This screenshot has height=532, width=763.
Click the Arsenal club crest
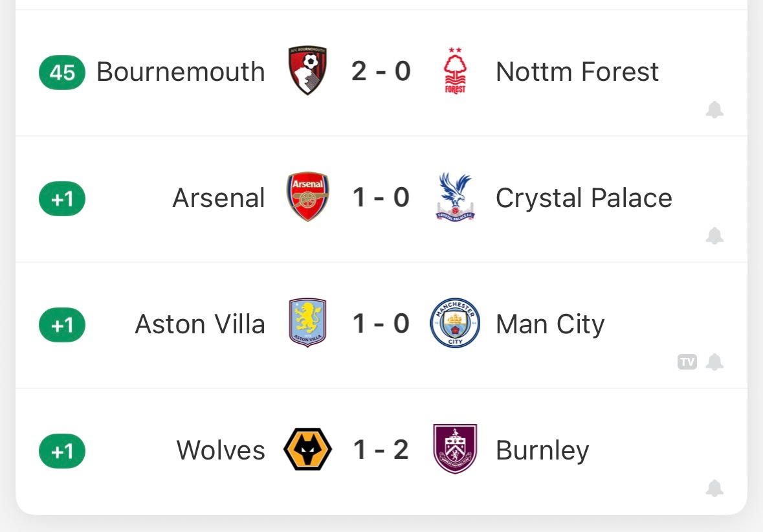tap(307, 197)
